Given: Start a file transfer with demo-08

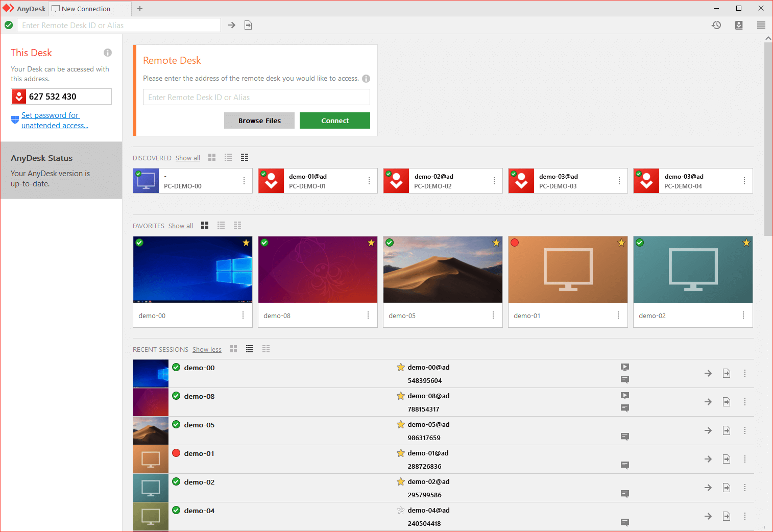Looking at the screenshot, I should pos(726,402).
